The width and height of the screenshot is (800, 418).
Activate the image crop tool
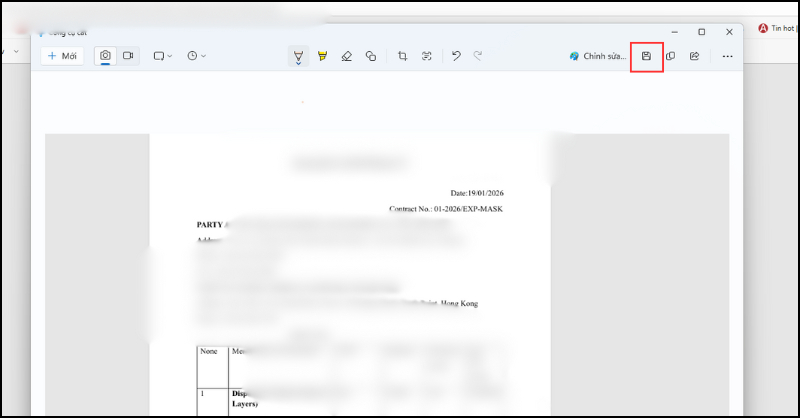[402, 56]
